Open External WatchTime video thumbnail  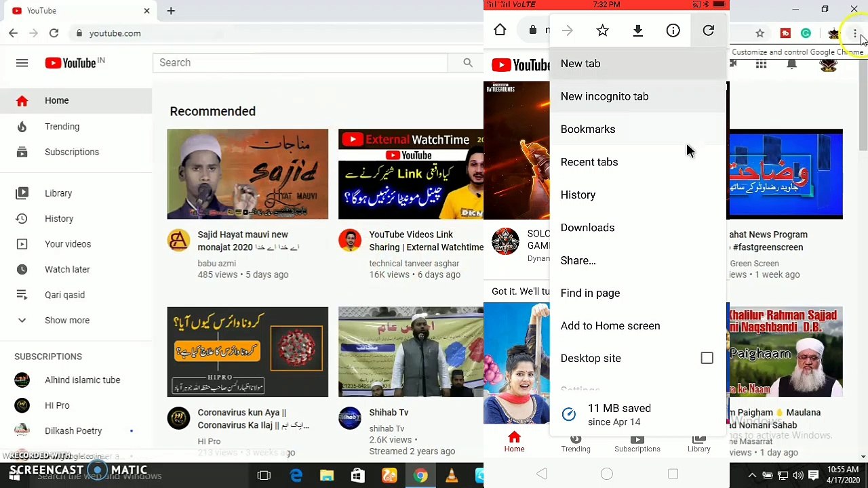tap(411, 174)
